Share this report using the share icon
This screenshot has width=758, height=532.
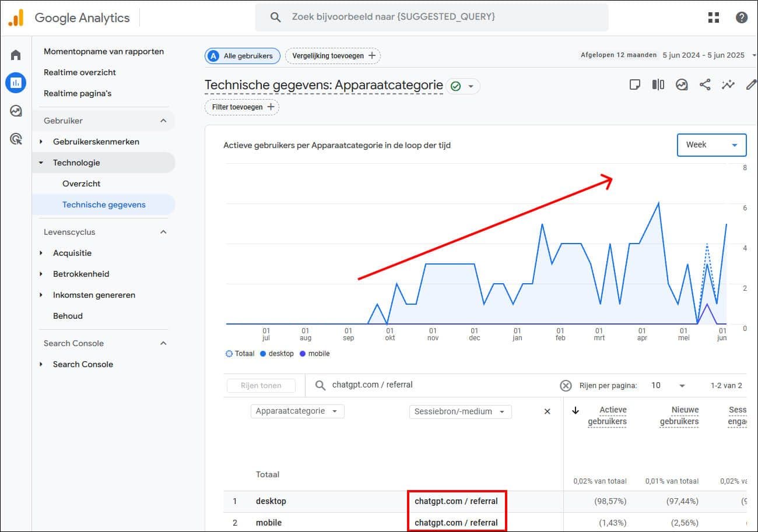(704, 84)
